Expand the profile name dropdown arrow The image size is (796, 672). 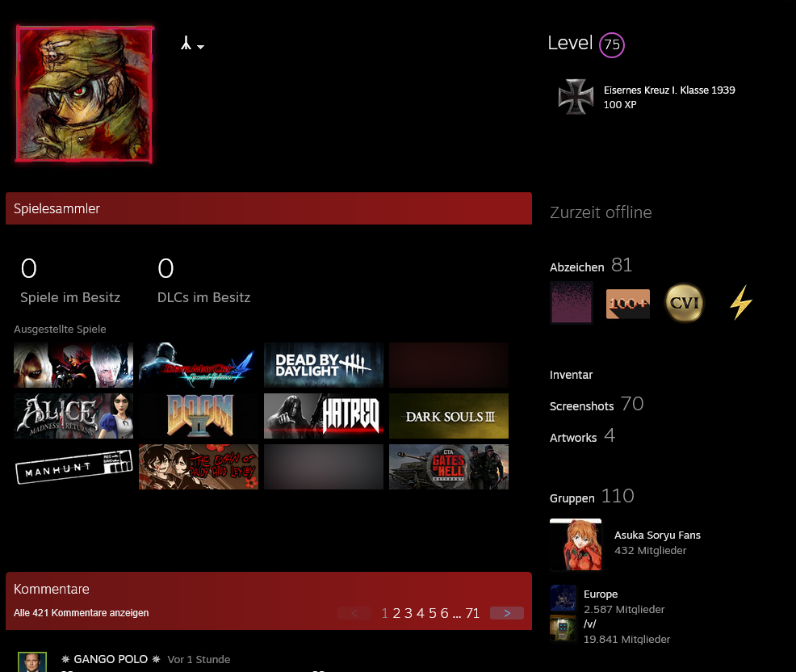tap(200, 47)
